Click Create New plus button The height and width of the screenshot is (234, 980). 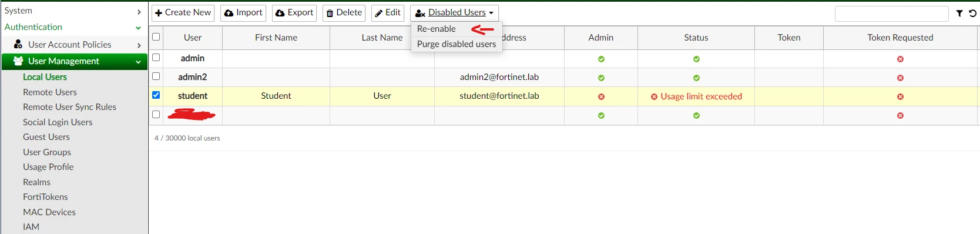[183, 13]
